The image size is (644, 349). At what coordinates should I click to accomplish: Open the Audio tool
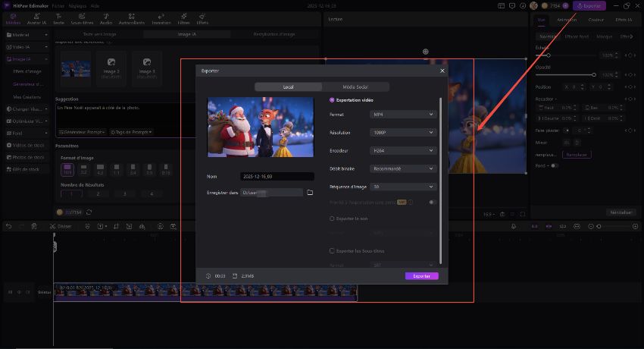click(106, 19)
